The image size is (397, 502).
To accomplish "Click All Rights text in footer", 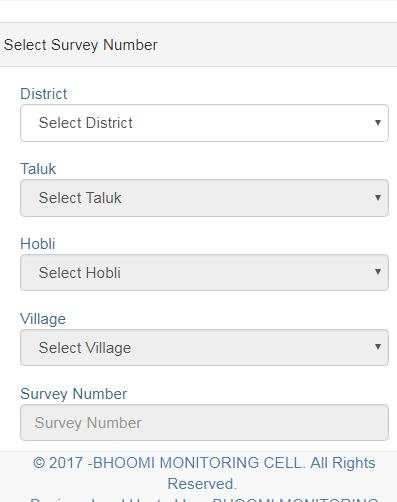I will pyautogui.click(x=343, y=463).
